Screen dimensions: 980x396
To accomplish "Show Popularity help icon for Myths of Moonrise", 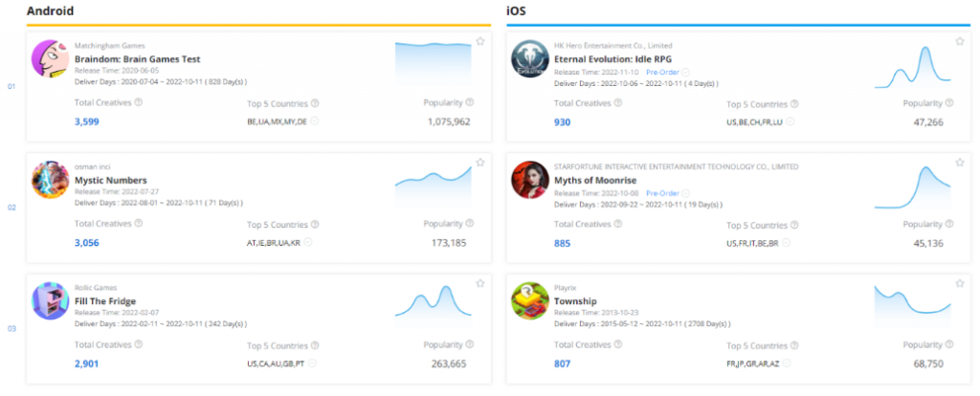I will 949,224.
